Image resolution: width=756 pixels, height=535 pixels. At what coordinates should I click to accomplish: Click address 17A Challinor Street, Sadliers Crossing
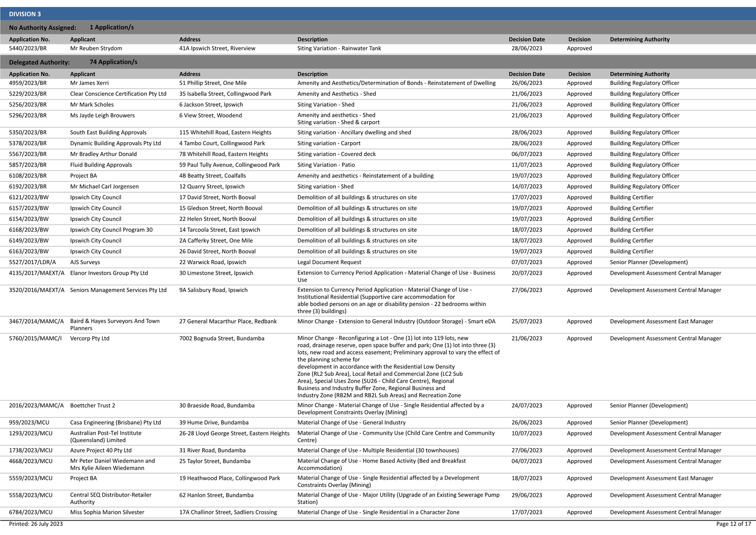[x=228, y=512]
